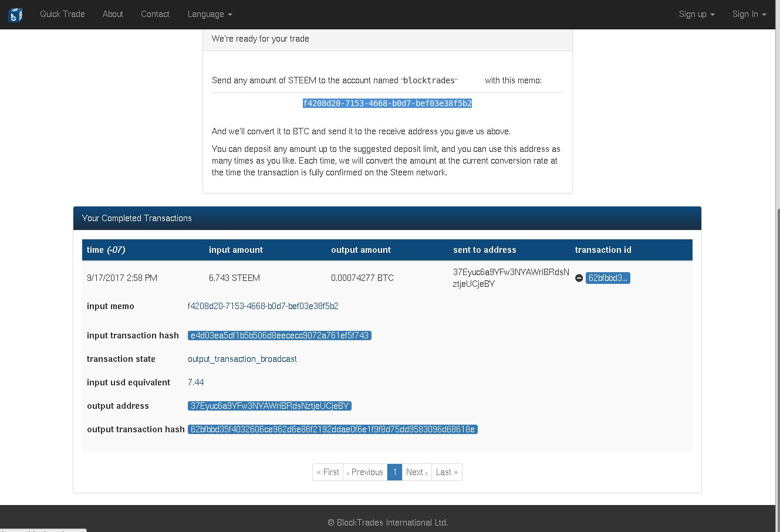Go to First page of transactions
This screenshot has height=532, width=780.
(328, 472)
